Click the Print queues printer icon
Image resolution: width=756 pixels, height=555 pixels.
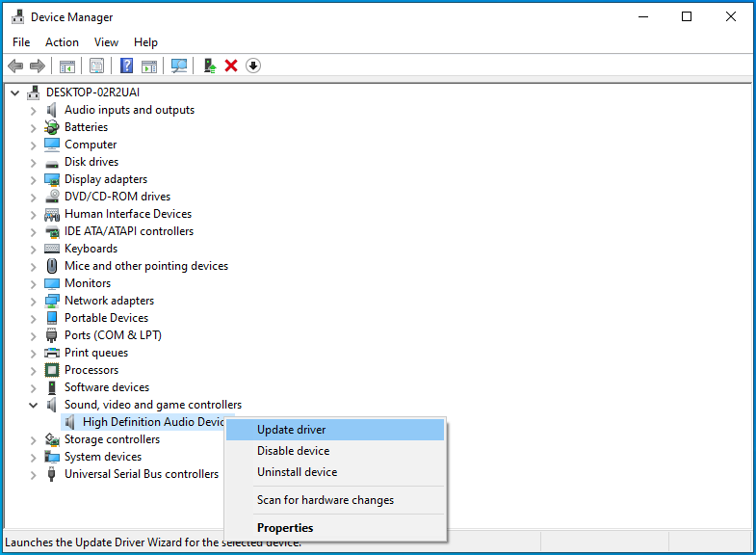click(52, 353)
